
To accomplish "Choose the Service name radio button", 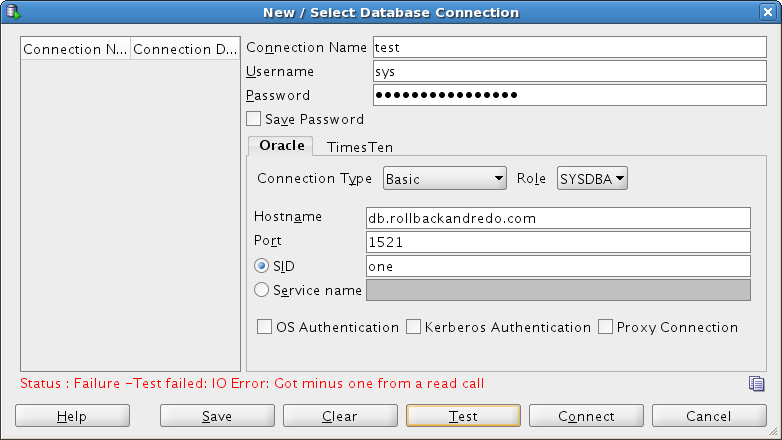I will pos(262,290).
